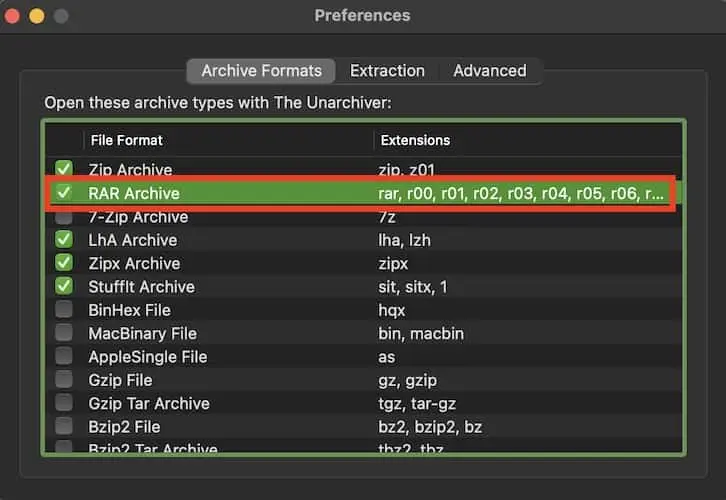Screen dimensions: 726x500
Task: Select the LhA Archive row name
Action: click(132, 240)
